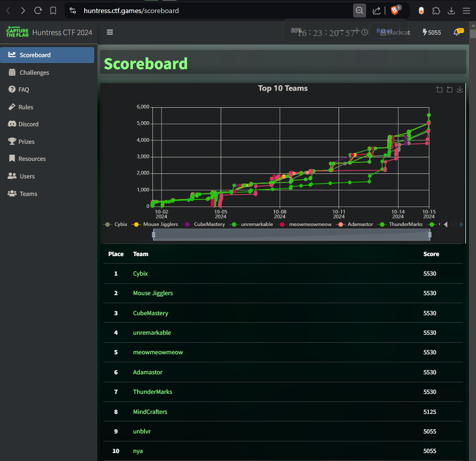
Task: Click right handle of chart range slider
Action: (x=430, y=235)
